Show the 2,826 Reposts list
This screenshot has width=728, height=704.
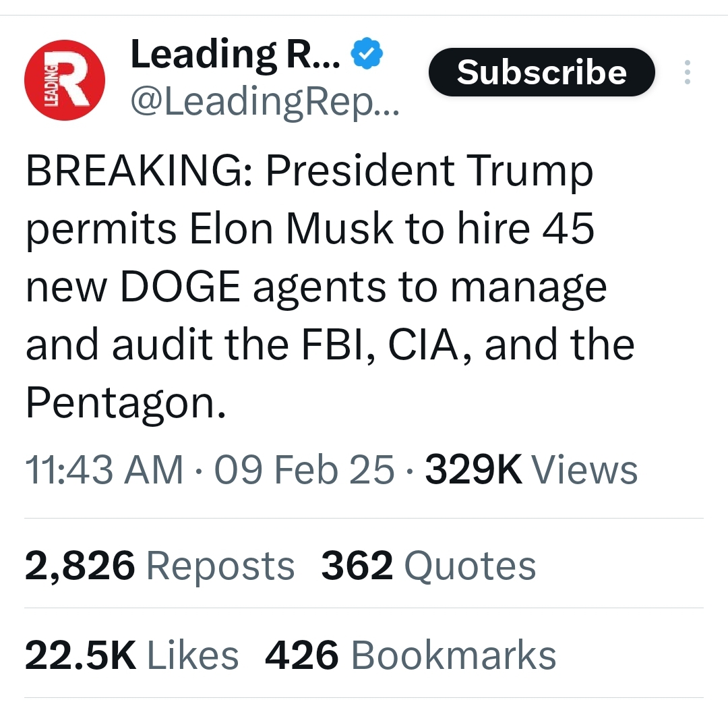(x=160, y=565)
